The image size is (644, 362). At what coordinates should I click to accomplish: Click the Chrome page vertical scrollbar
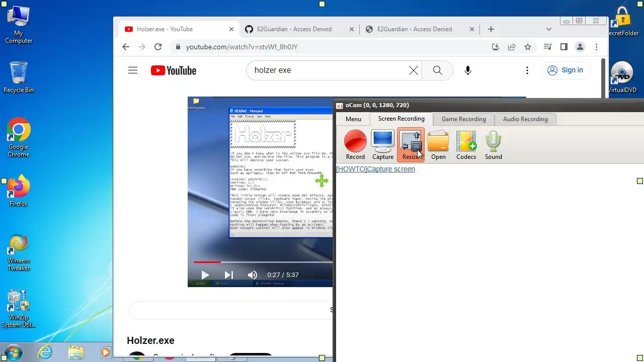(x=603, y=78)
